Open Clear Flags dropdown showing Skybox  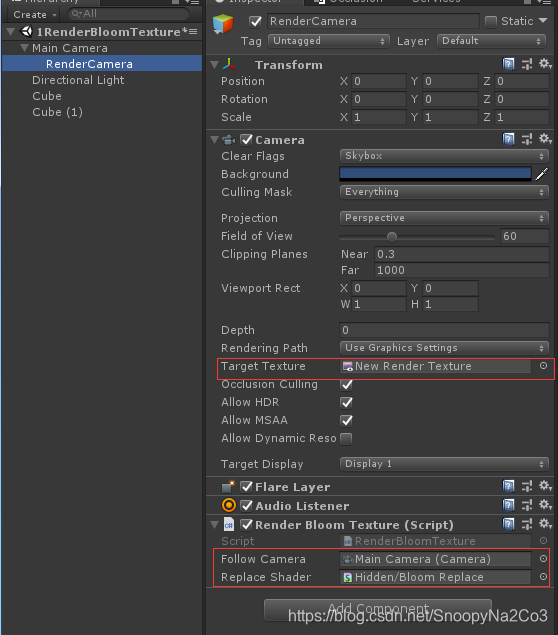[444, 156]
